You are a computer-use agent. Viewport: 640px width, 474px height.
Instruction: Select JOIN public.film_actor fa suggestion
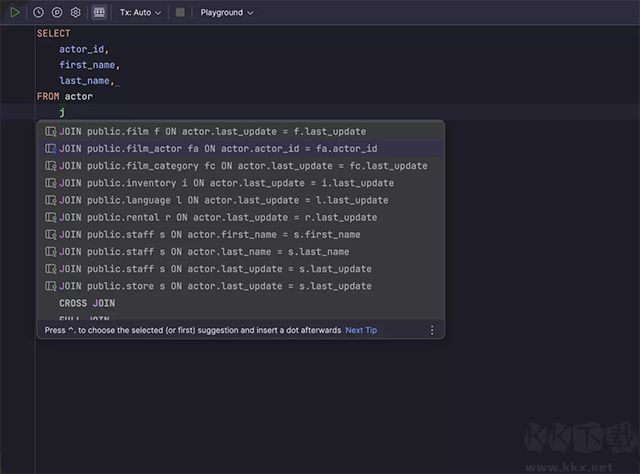(x=240, y=149)
